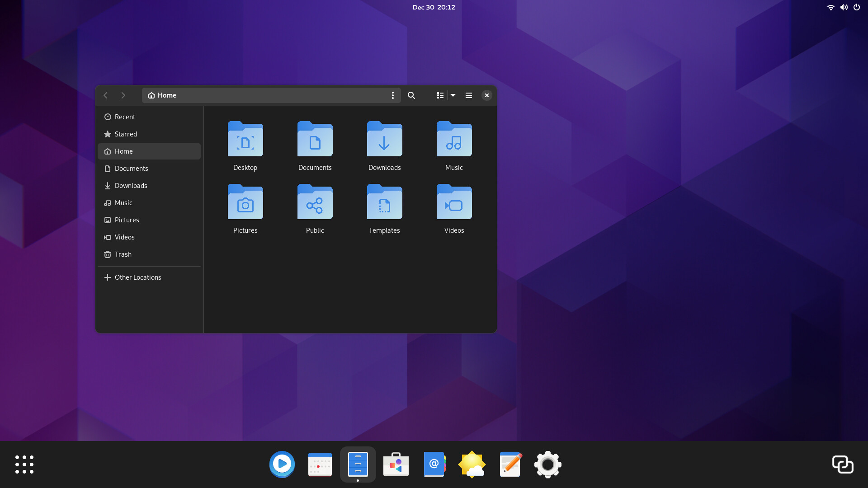Open the hamburger main menu
The width and height of the screenshot is (868, 488).
click(x=469, y=95)
